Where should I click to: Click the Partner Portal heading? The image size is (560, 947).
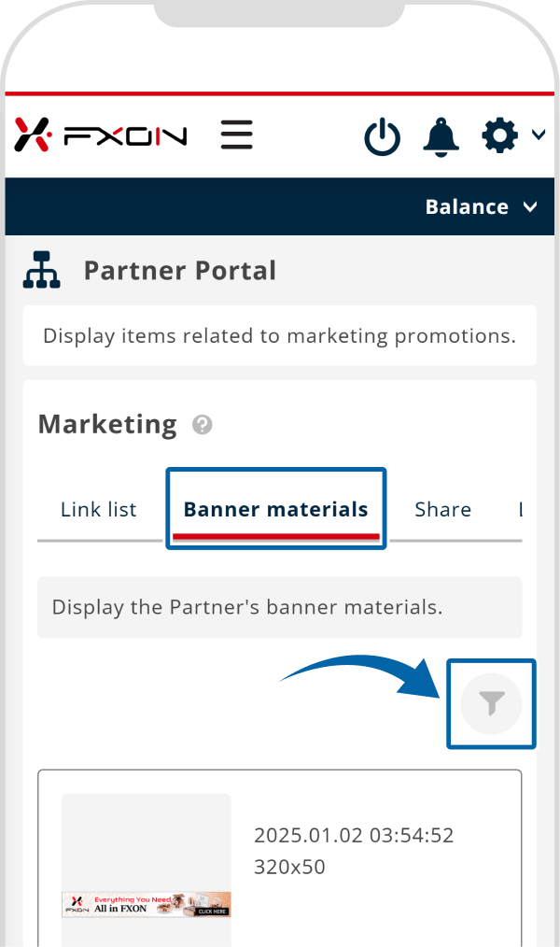[180, 271]
